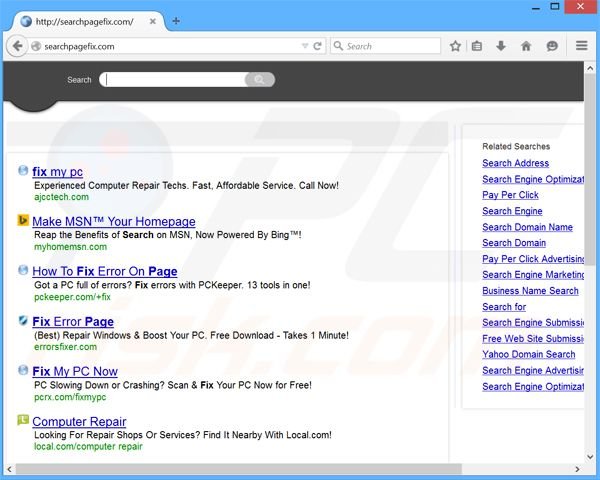Click the myhomemsn.com URL text

coord(71,247)
